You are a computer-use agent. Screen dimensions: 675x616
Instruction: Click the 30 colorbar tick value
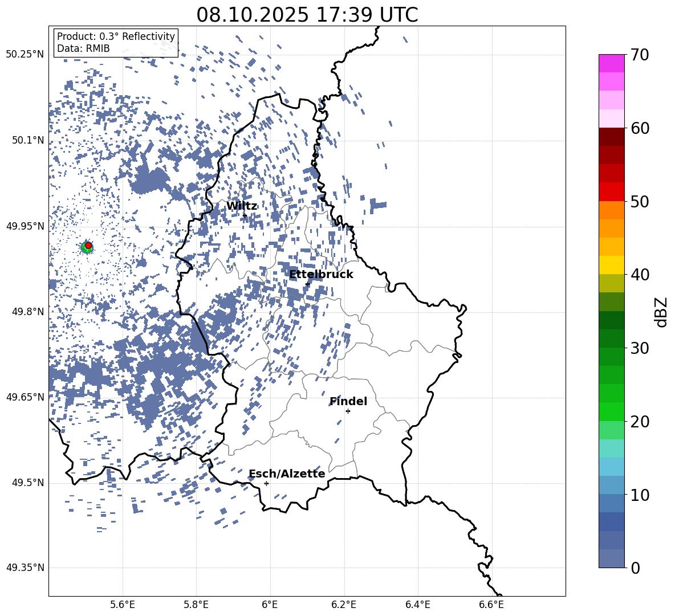click(640, 348)
